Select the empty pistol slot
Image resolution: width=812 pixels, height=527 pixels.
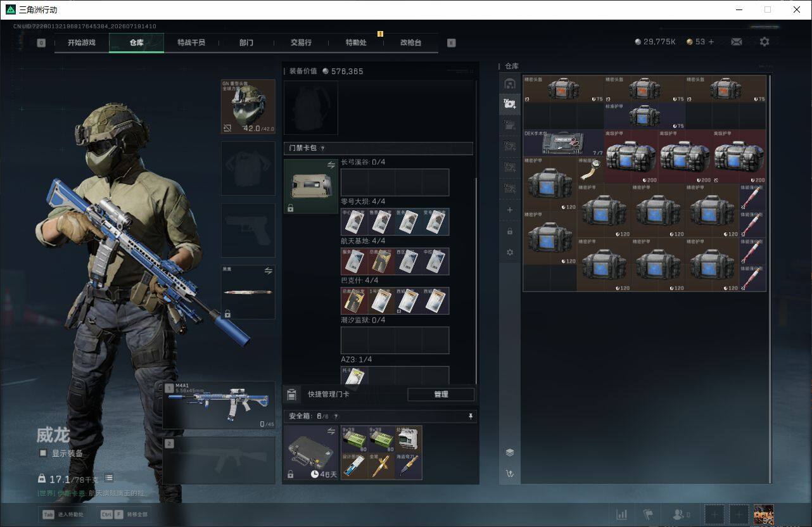click(248, 231)
